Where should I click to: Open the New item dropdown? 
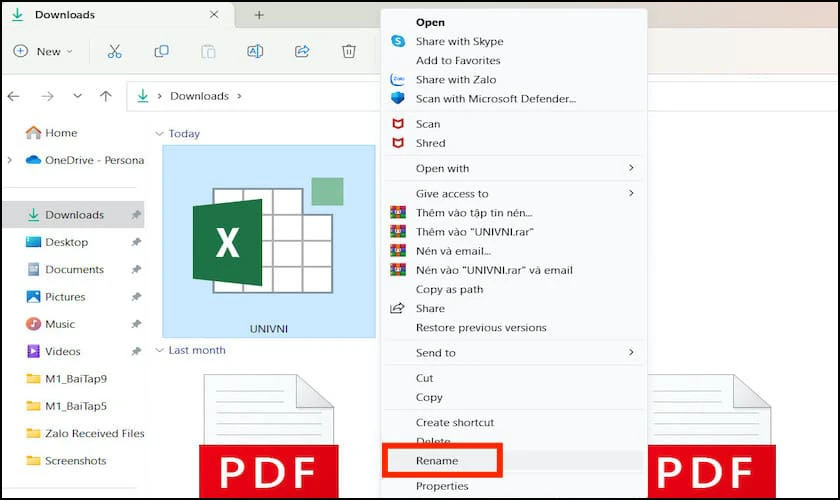click(x=43, y=51)
